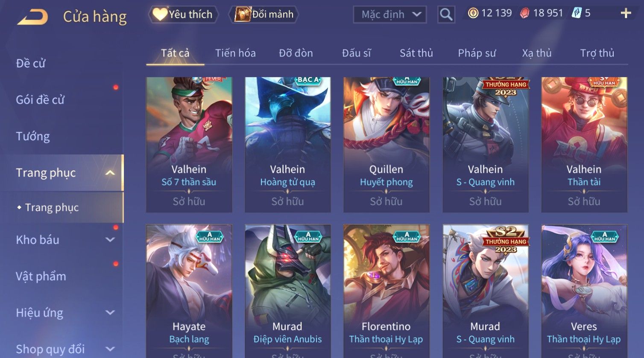
Task: Open Tướng in the sidebar
Action: pos(33,137)
